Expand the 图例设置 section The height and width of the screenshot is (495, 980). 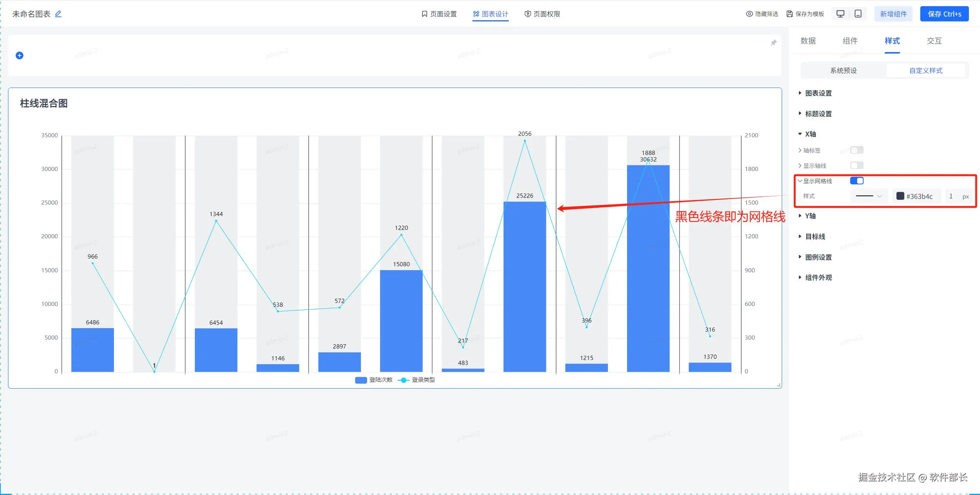click(818, 257)
